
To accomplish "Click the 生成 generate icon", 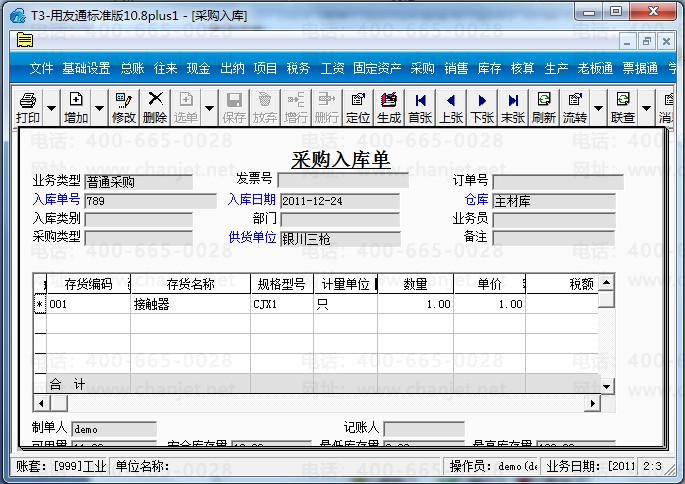I will (389, 100).
